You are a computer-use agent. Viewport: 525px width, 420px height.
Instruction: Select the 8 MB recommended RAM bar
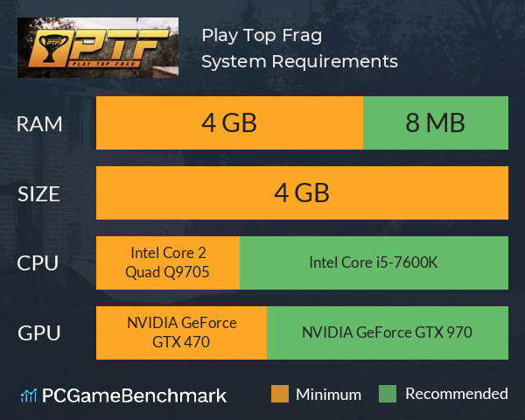(436, 122)
